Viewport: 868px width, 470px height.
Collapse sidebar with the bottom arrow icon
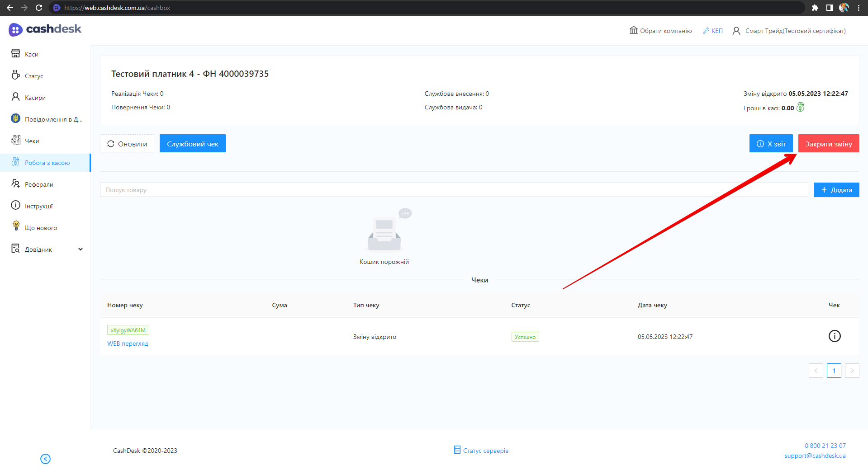point(45,459)
